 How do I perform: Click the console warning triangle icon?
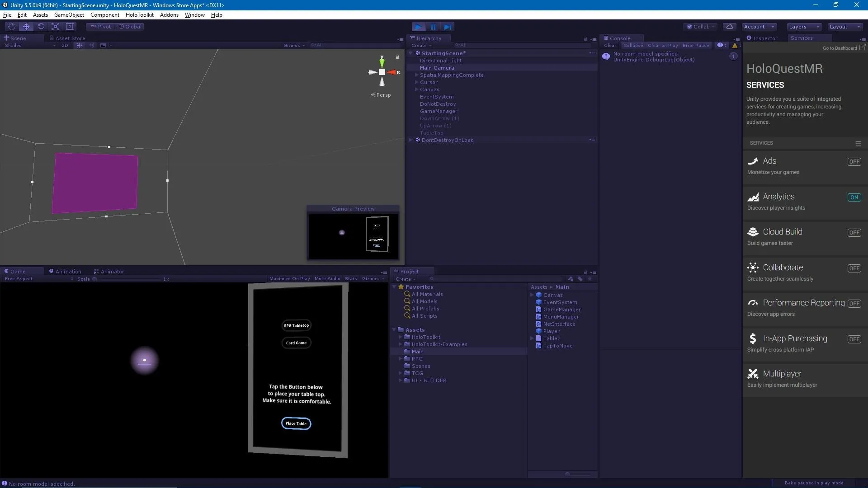click(735, 45)
